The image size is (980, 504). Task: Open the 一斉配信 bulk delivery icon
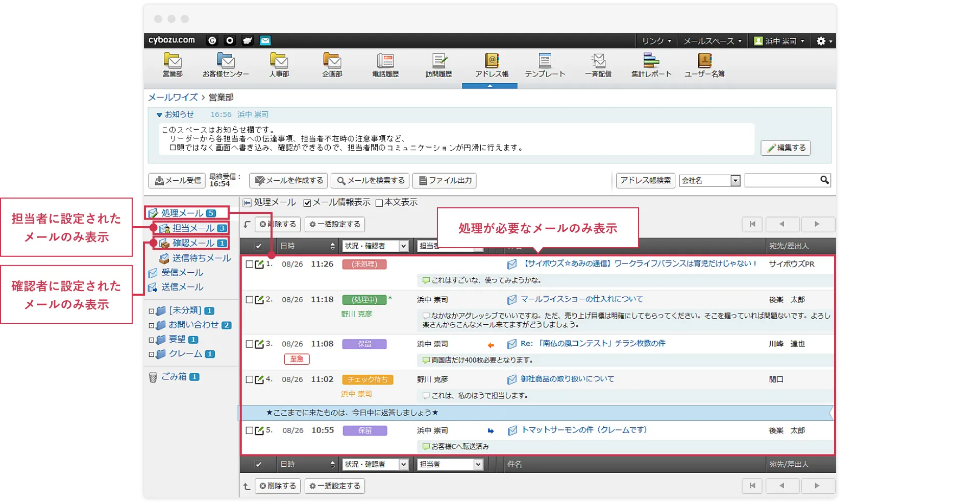click(598, 61)
